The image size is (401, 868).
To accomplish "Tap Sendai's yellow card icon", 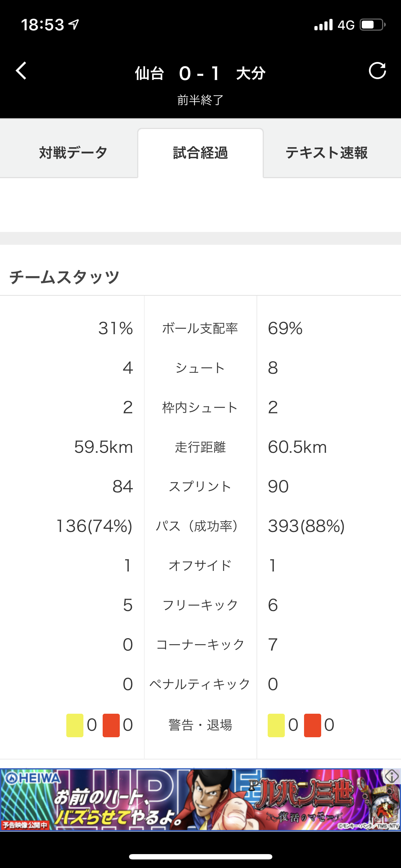I will pyautogui.click(x=75, y=725).
